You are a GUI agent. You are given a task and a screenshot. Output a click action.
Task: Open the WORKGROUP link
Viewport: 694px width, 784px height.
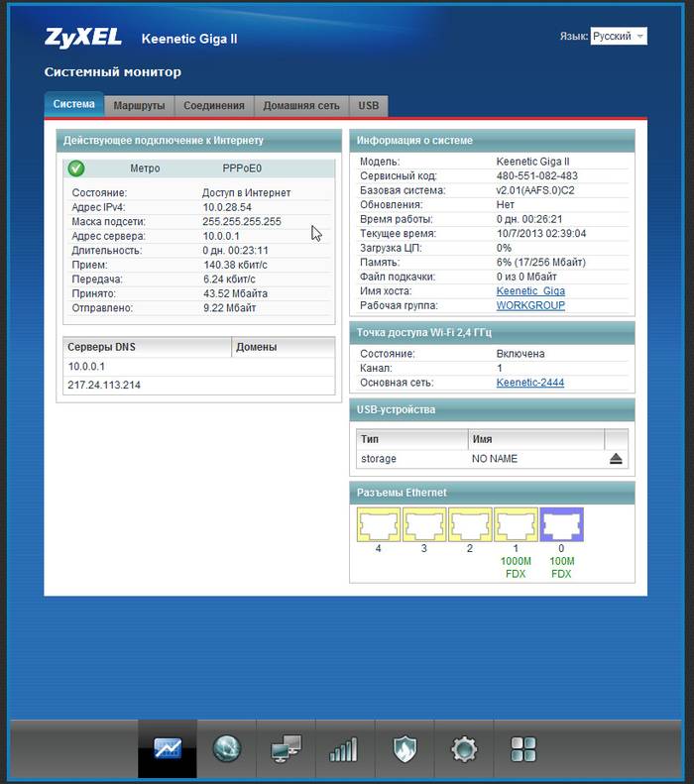[530, 305]
